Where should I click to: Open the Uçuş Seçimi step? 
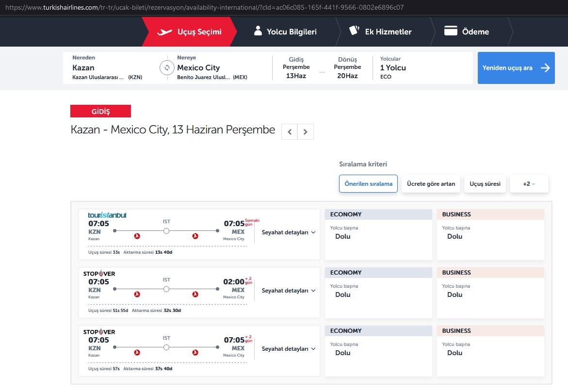[189, 32]
